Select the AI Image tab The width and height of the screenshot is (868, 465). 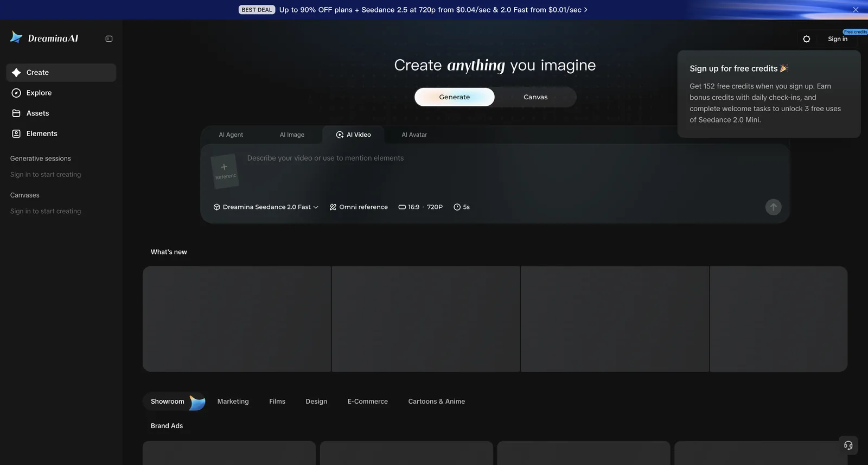coord(292,135)
